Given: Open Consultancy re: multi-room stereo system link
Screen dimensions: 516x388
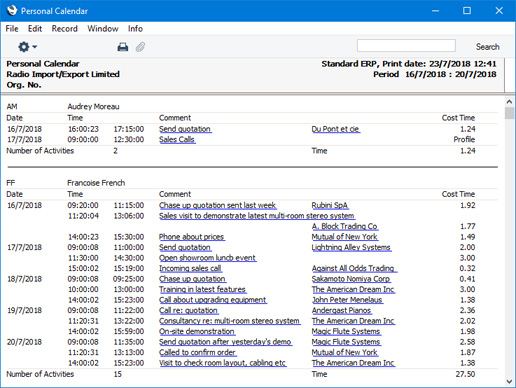Looking at the screenshot, I should (x=230, y=321).
